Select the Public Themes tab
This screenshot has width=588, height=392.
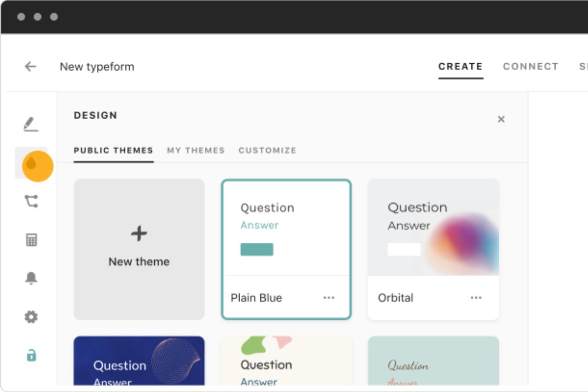click(x=113, y=150)
